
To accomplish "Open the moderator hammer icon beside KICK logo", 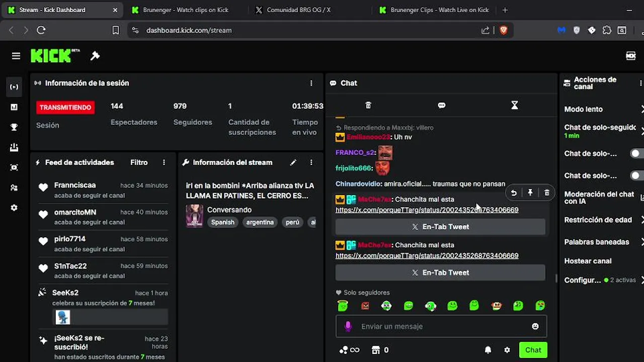I will (x=95, y=56).
